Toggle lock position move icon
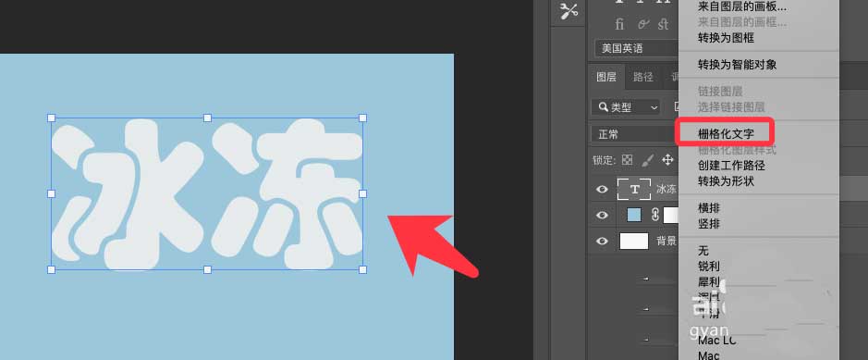Image resolution: width=868 pixels, height=360 pixels. (x=668, y=160)
